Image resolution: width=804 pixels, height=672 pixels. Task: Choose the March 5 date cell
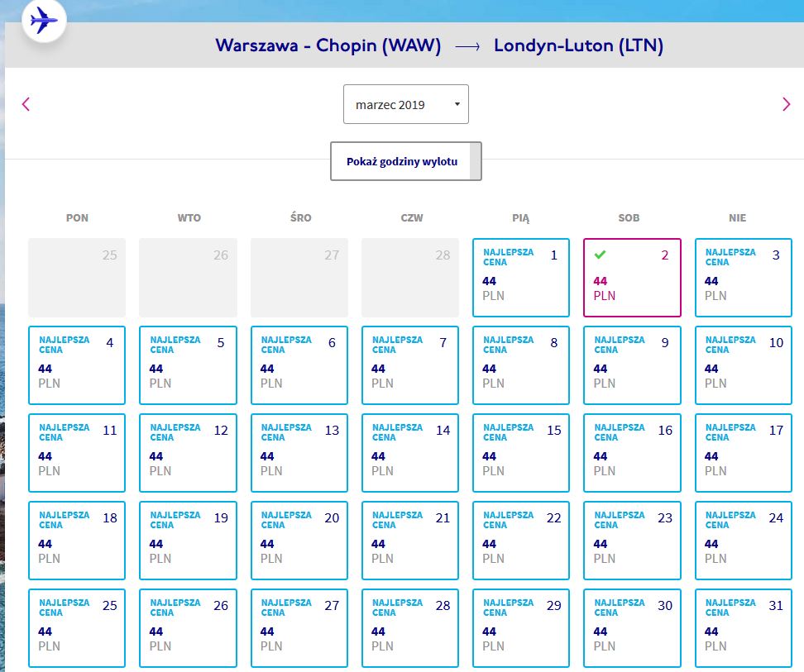click(x=189, y=365)
